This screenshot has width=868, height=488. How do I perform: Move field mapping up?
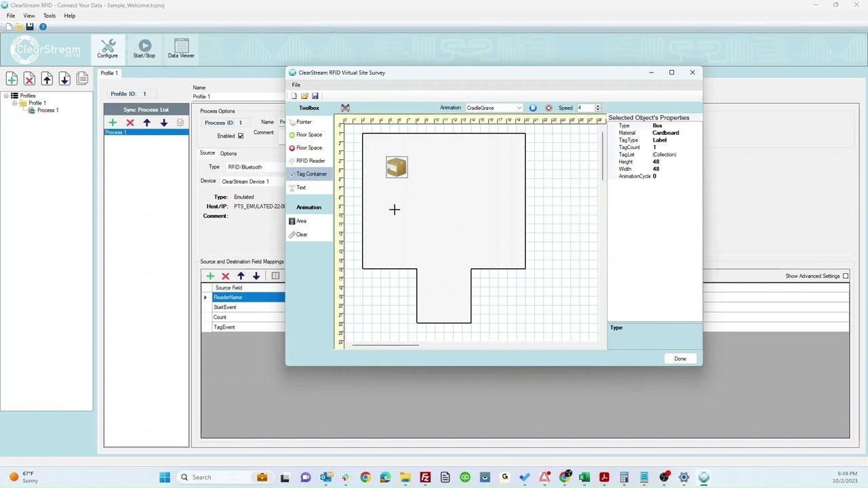tap(241, 276)
